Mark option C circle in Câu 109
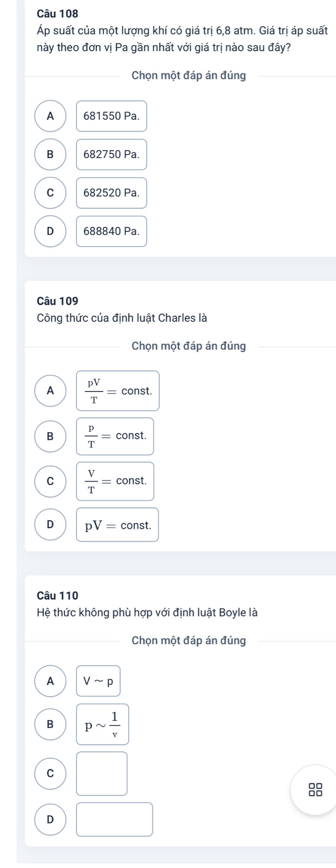Image resolution: width=336 pixels, height=868 pixels. pyautogui.click(x=50, y=481)
